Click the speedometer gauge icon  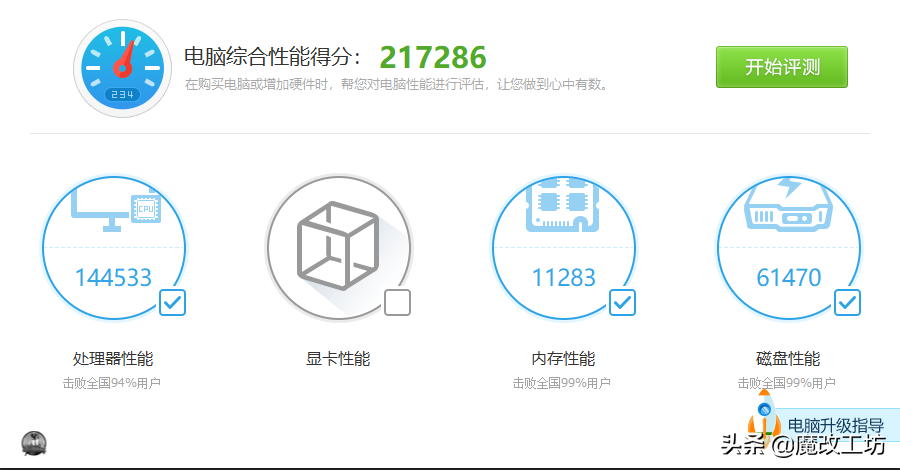[x=122, y=68]
